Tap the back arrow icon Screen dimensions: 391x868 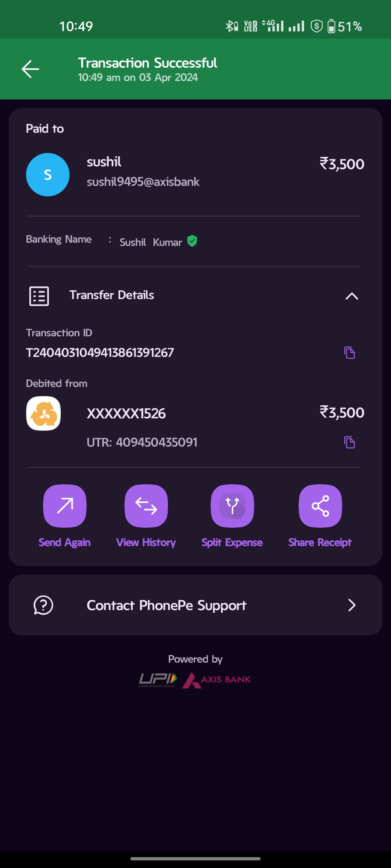tap(30, 69)
